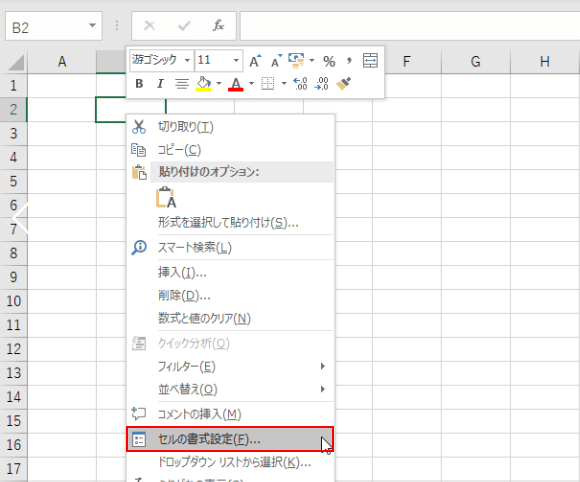
Task: Toggle Italic in the mini toolbar
Action: tap(160, 84)
